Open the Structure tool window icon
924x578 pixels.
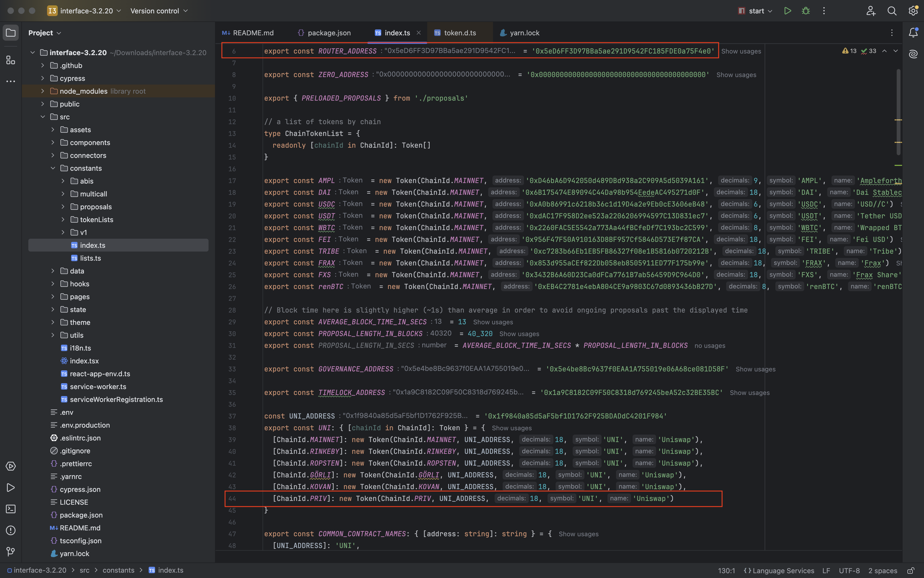(x=11, y=60)
